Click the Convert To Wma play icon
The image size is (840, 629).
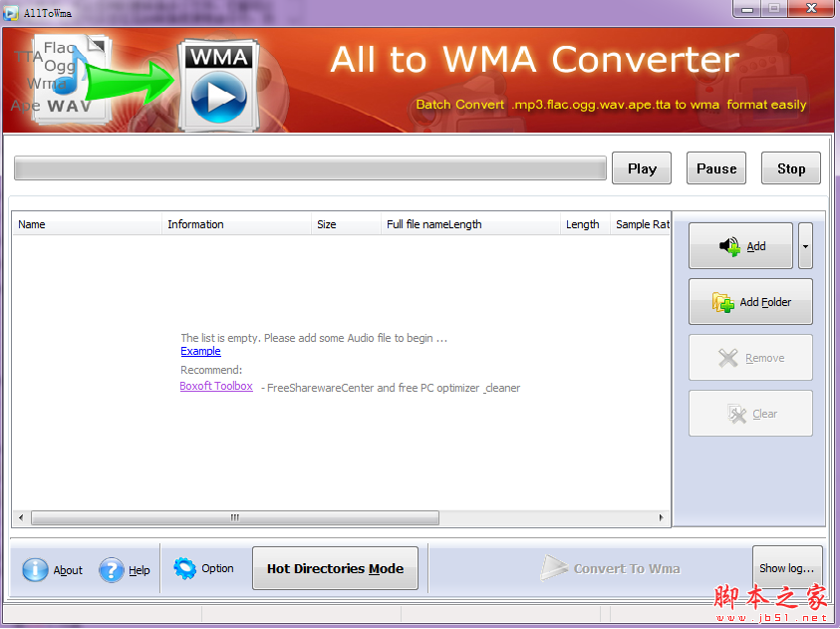[x=553, y=568]
